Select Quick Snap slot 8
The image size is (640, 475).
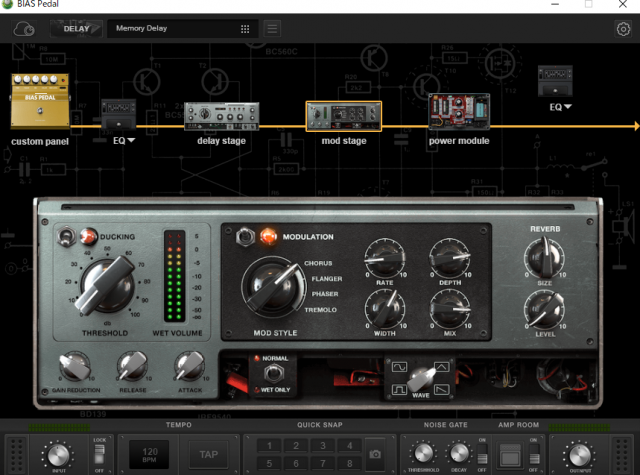(350, 464)
